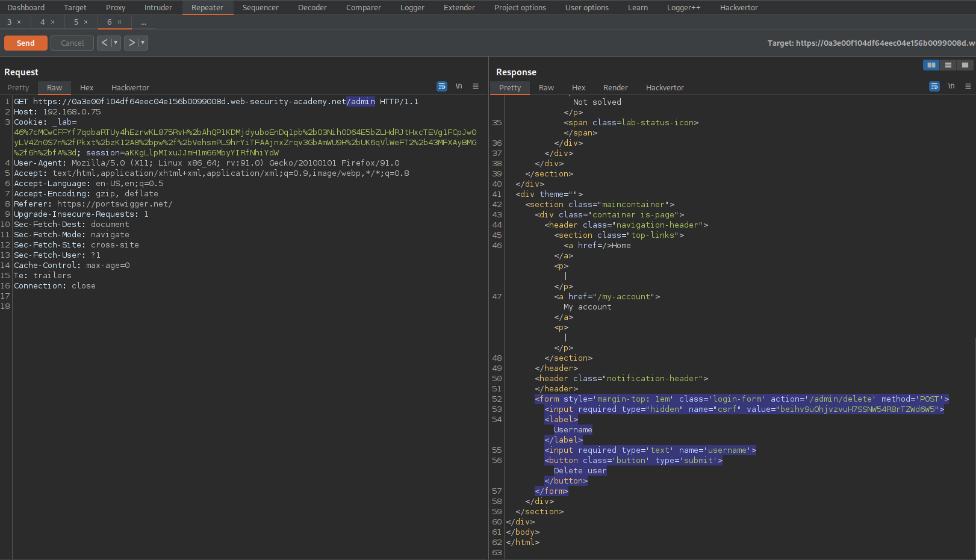Toggle show non-printable chars (\n) in Request panel
This screenshot has width=976, height=560.
coord(459,87)
